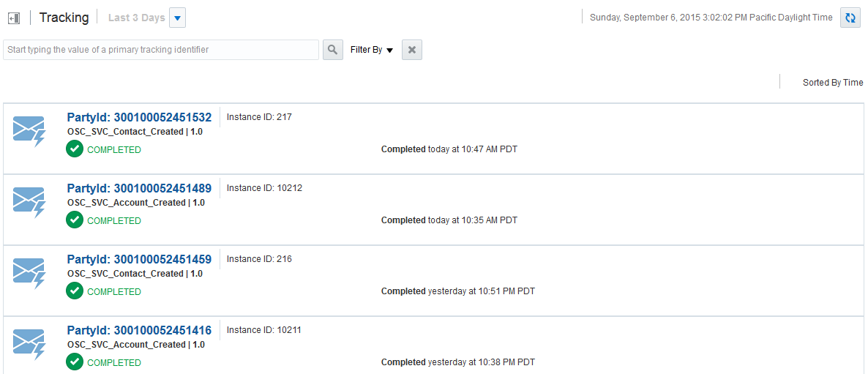
Task: Click the search magnifier button
Action: point(333,50)
